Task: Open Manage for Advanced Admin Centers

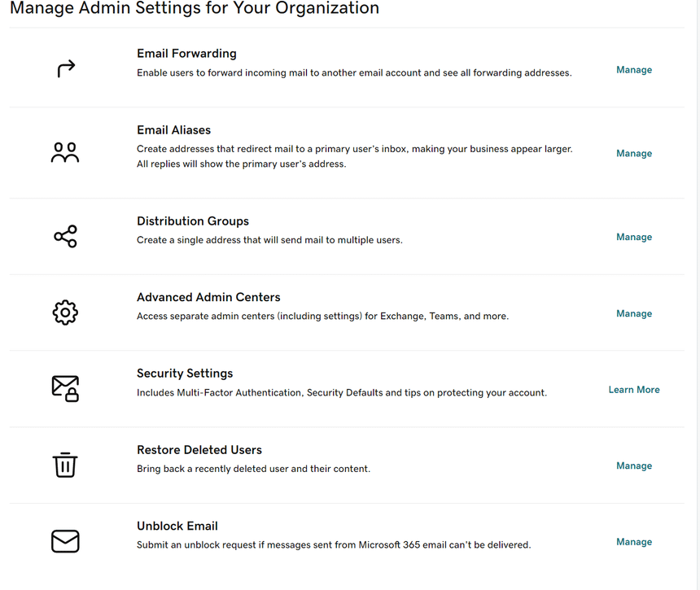Action: [633, 314]
